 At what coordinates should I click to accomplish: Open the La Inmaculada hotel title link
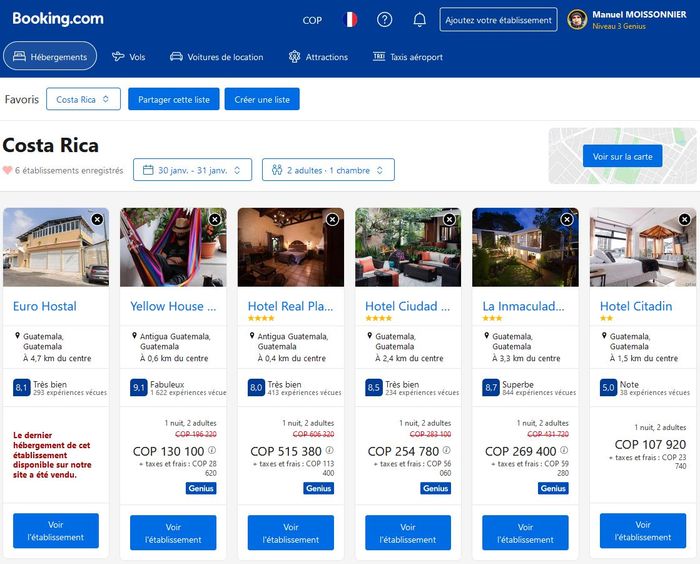pos(517,306)
